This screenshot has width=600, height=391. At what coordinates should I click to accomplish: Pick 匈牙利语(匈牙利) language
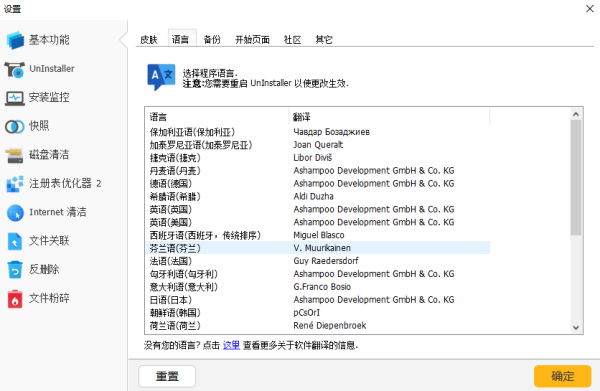click(318, 274)
